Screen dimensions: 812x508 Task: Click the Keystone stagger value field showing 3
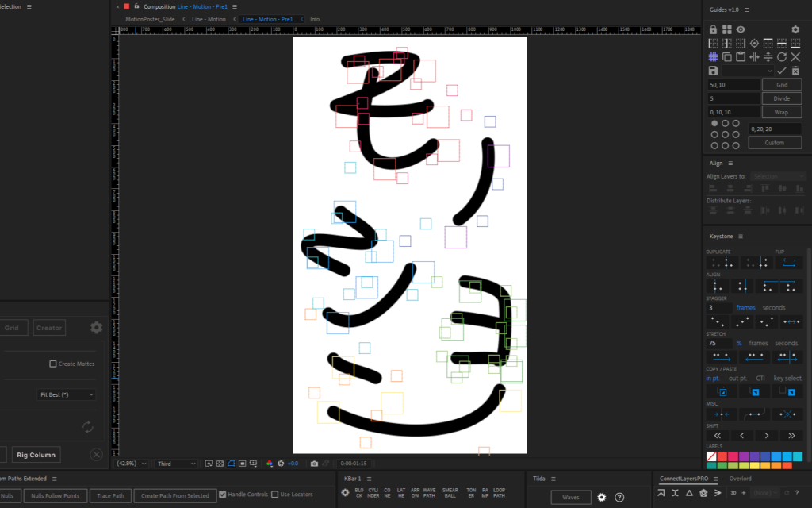tap(718, 308)
